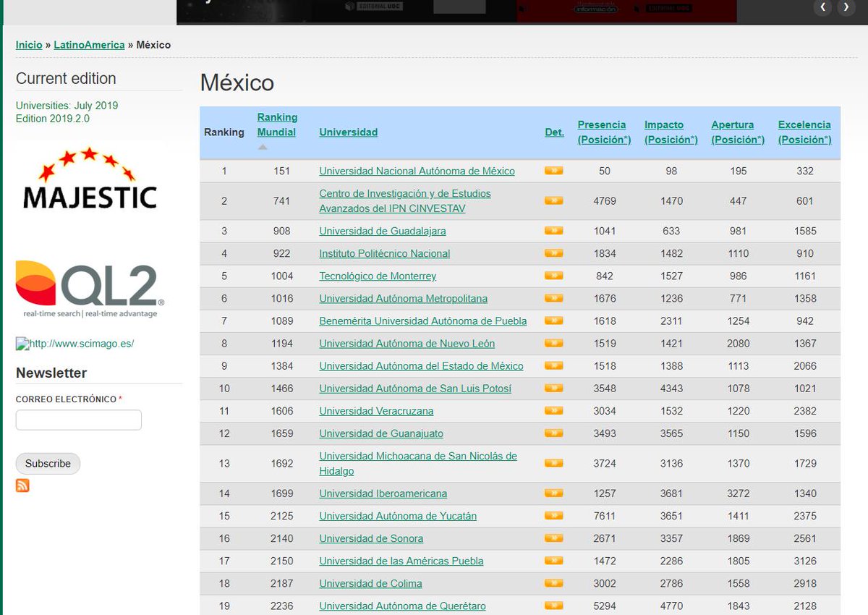Open Tecnológico de Monterrey link

378,276
